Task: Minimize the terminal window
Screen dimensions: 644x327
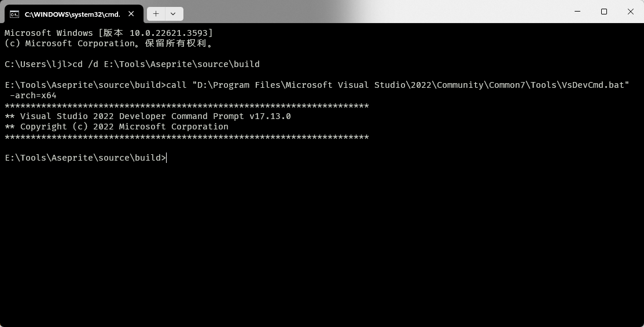Action: tap(577, 12)
